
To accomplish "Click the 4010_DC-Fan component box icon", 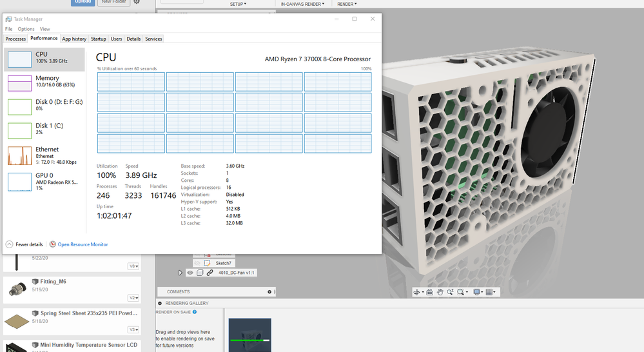I will 200,273.
